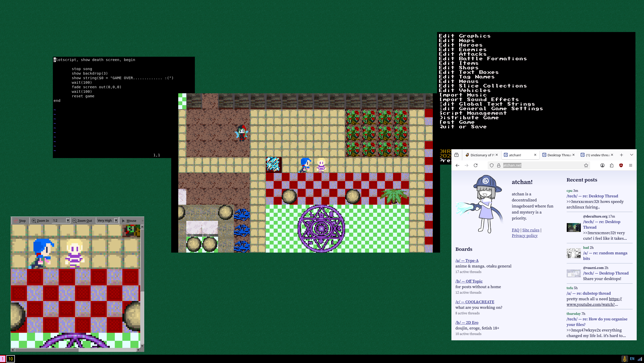Switch to the (1) vndev thread tab
Viewport: 644px width, 363px height.
point(597,155)
